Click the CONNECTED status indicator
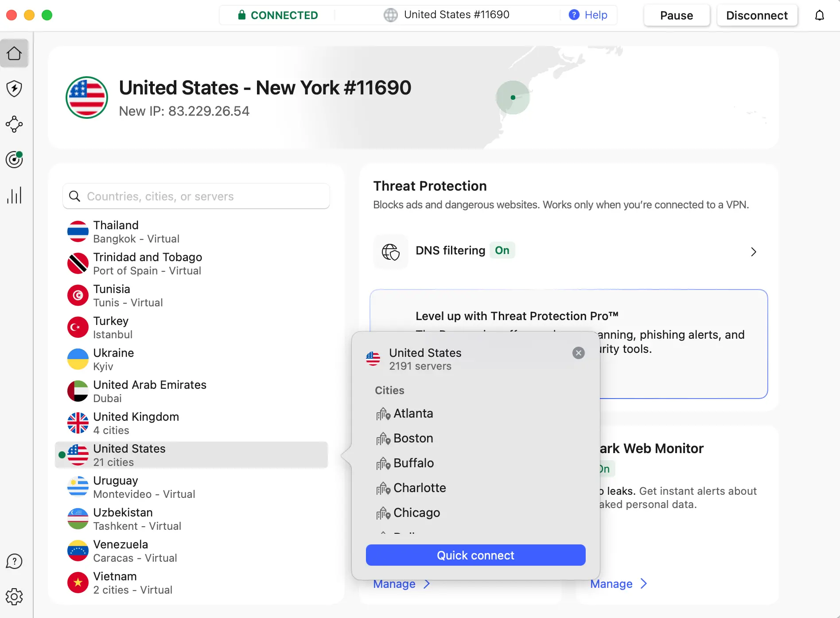 278,15
